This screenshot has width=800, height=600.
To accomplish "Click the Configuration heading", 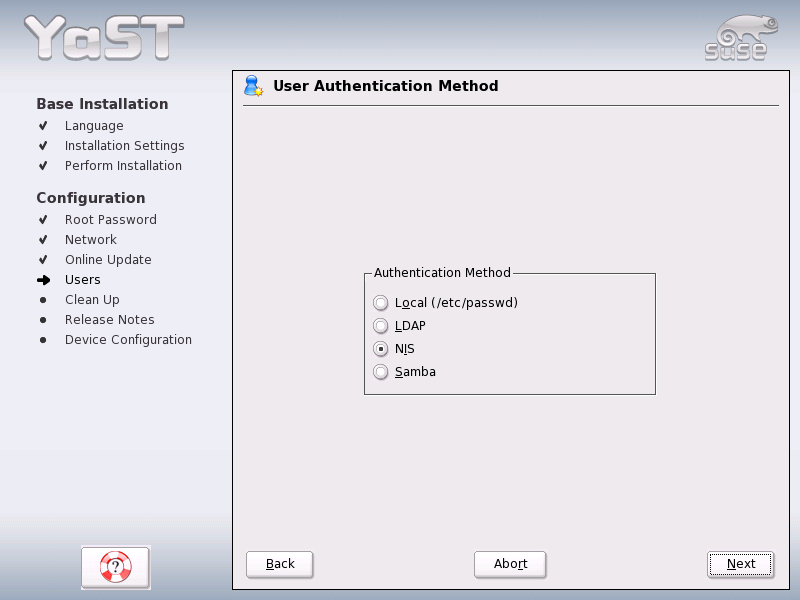I will click(91, 198).
